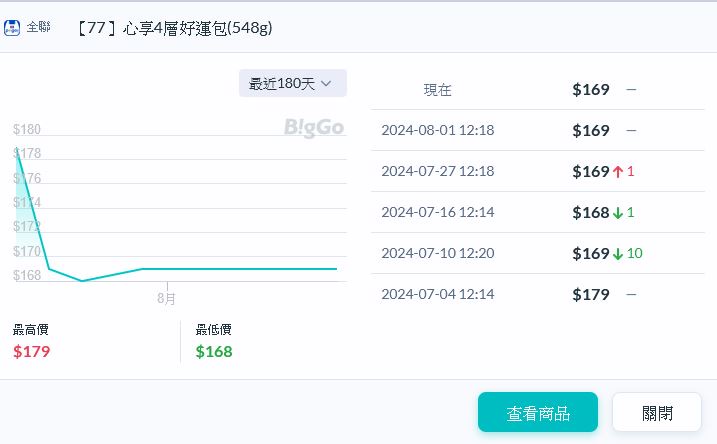
Task: Click the dash icon on the 現在 row
Action: coord(631,90)
